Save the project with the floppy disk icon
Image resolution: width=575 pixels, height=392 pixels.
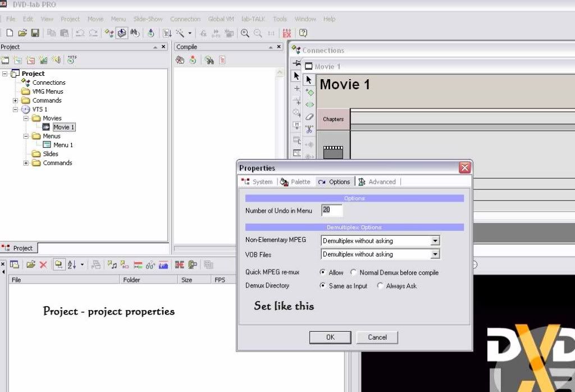tap(35, 33)
